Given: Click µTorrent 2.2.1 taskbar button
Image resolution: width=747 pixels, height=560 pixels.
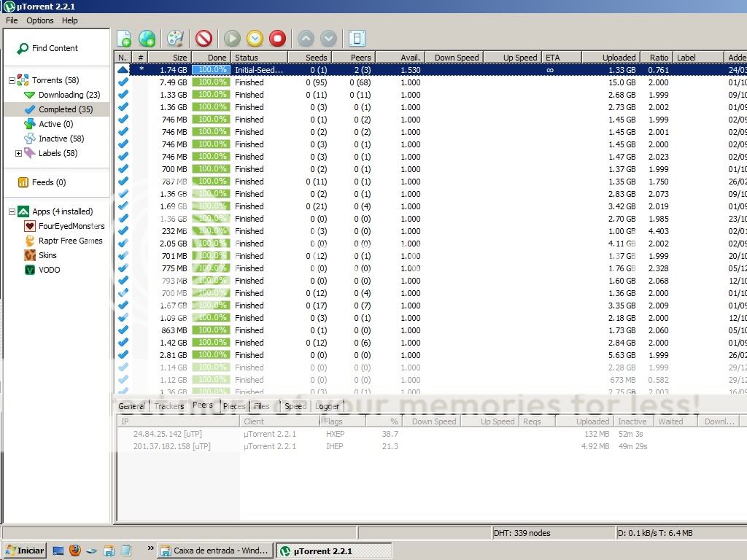Looking at the screenshot, I should pos(333,551).
